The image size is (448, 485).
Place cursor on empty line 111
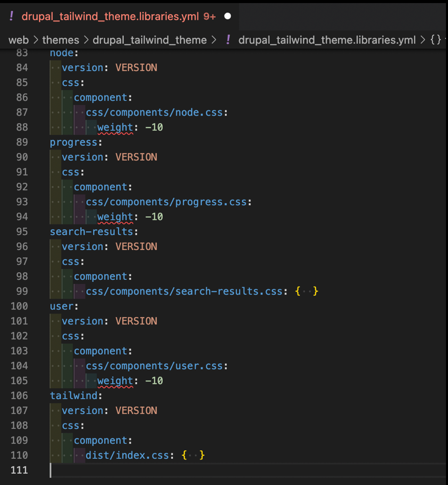coord(248,470)
